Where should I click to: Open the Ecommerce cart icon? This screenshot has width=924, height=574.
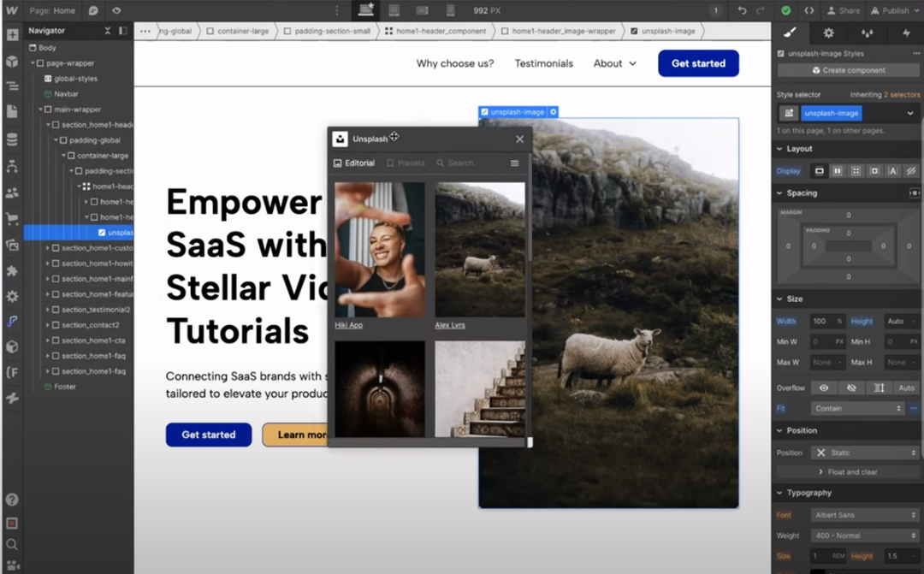12,219
